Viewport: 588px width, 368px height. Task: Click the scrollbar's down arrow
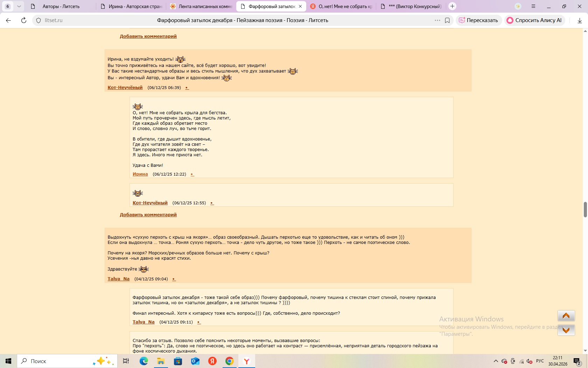(585, 351)
